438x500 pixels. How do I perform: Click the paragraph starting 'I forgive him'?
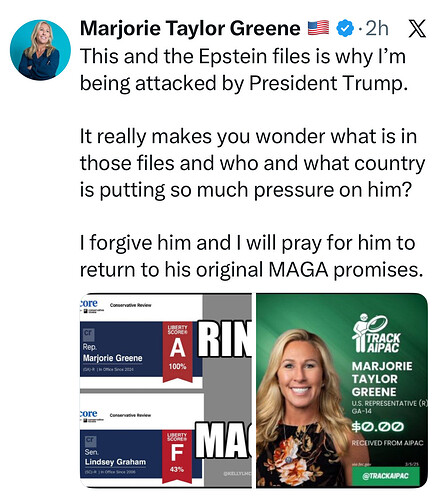251,256
